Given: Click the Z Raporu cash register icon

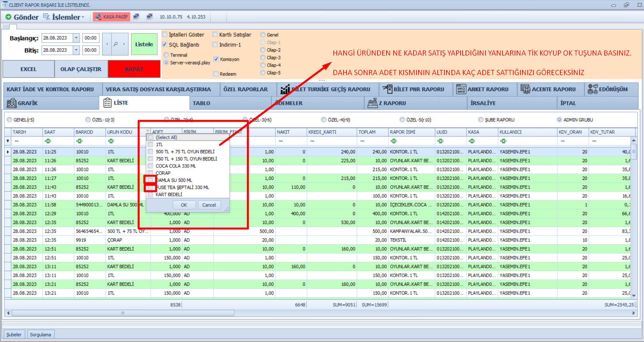Looking at the screenshot, I should coord(372,103).
